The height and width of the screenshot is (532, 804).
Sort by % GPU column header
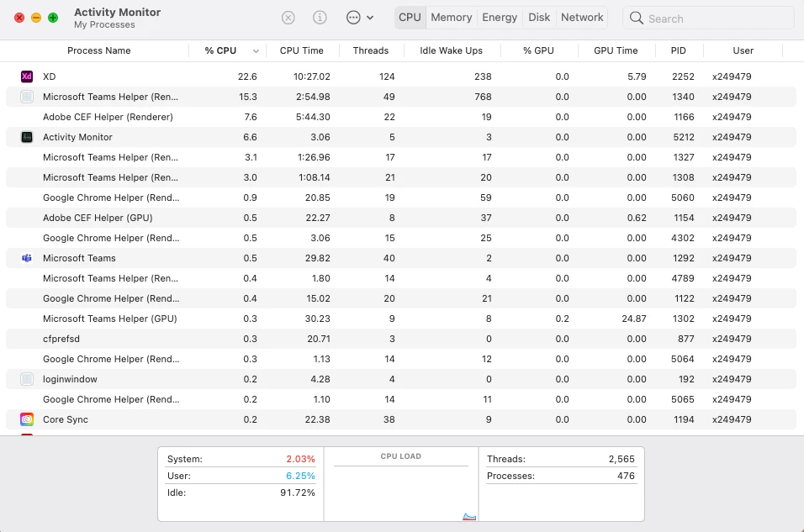click(538, 50)
